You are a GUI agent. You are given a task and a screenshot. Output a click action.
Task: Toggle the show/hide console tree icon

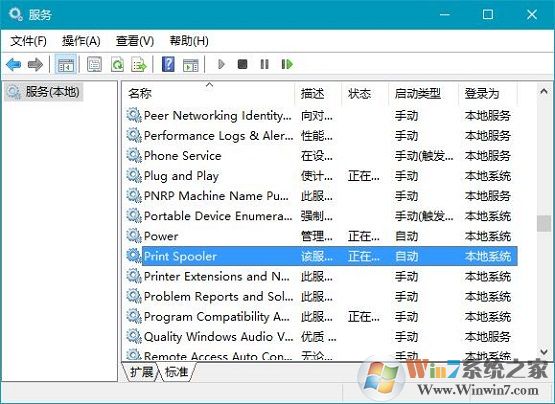click(x=66, y=64)
